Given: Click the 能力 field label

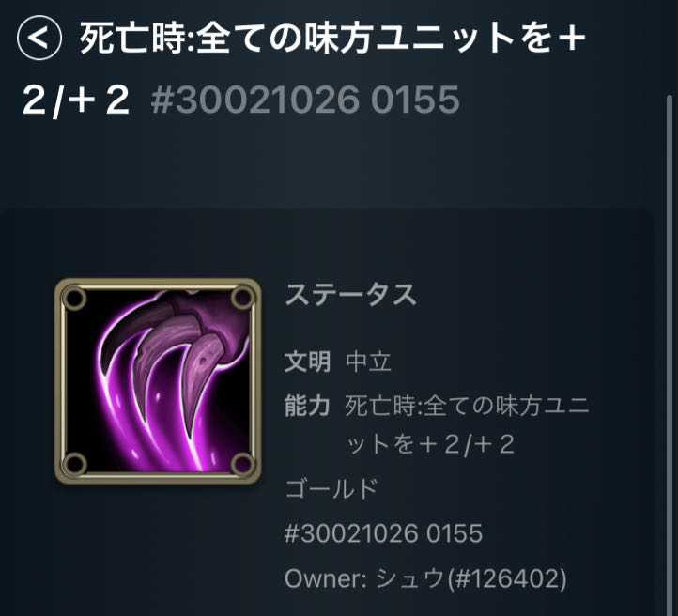Looking at the screenshot, I should (x=307, y=407).
